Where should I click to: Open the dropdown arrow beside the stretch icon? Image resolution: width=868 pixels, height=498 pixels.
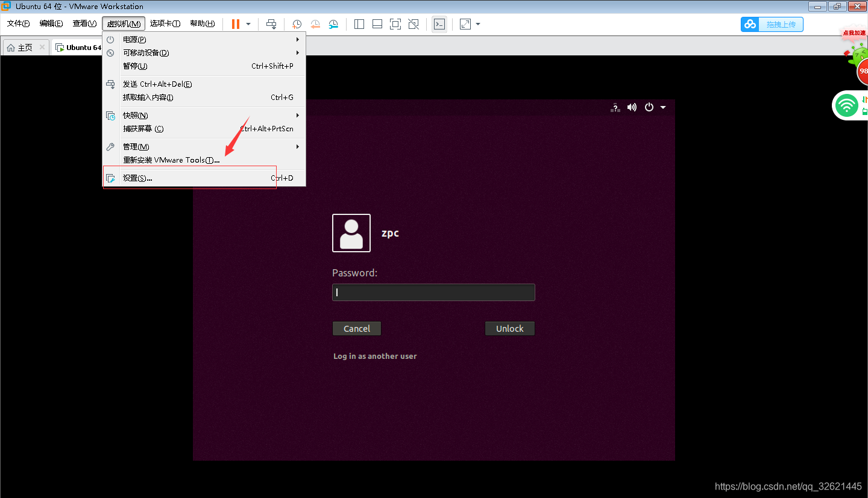click(478, 24)
